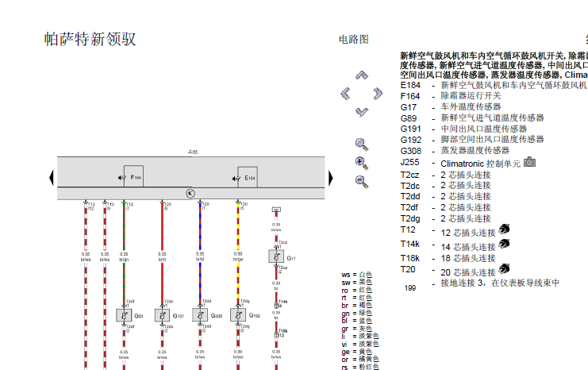This screenshot has height=370, width=588.
Task: Open the T2dg 2 芯插头连接 entry
Action: click(x=445, y=218)
